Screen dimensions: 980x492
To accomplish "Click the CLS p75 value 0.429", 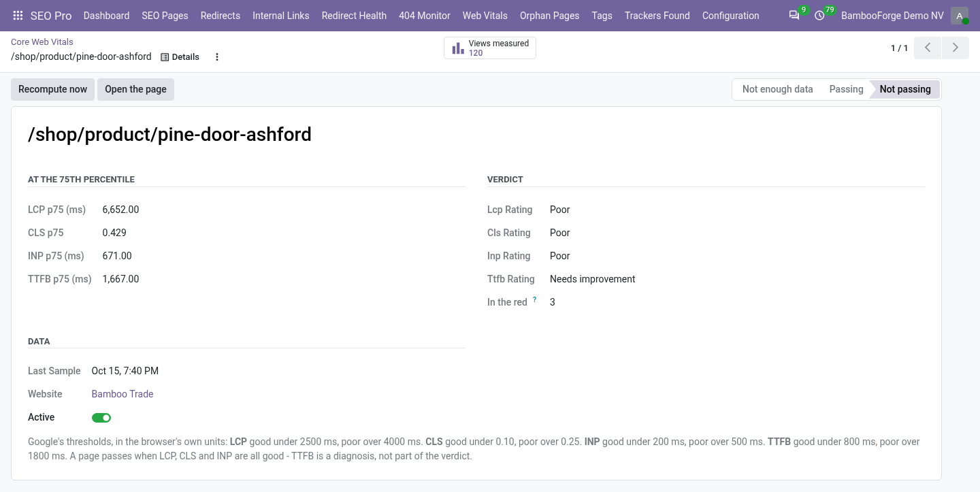I will 114,233.
